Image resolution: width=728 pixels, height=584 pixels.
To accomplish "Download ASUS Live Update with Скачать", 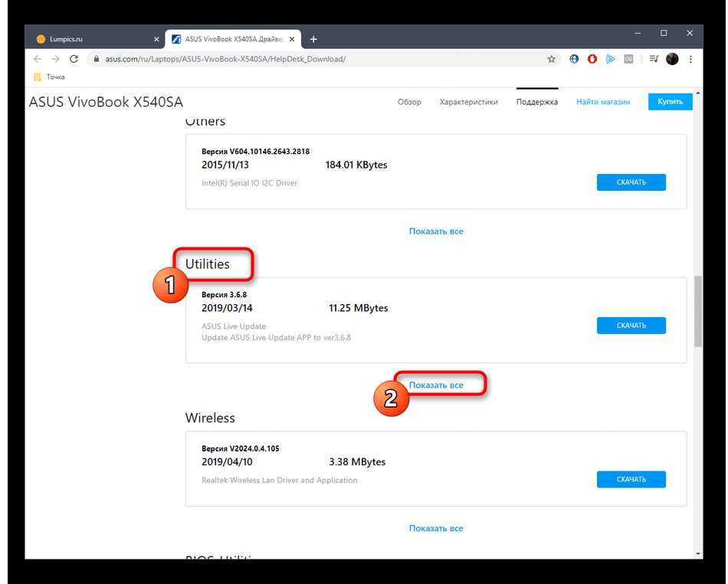I will pos(631,326).
